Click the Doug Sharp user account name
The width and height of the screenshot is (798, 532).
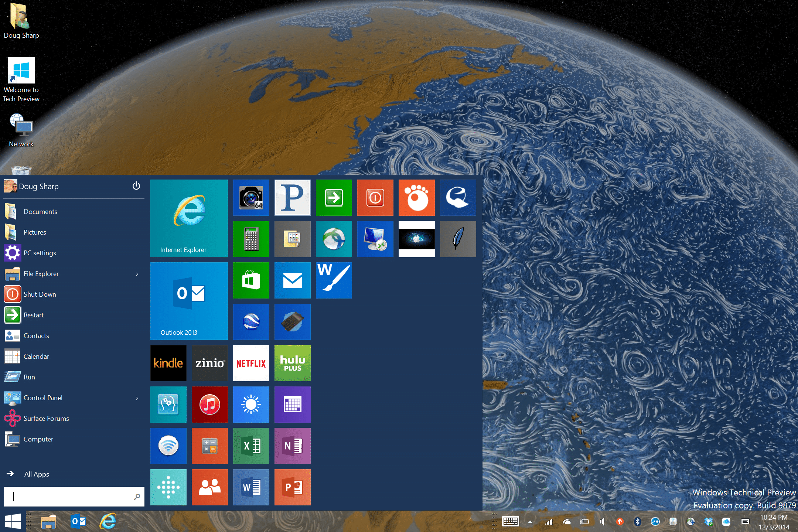pyautogui.click(x=38, y=187)
